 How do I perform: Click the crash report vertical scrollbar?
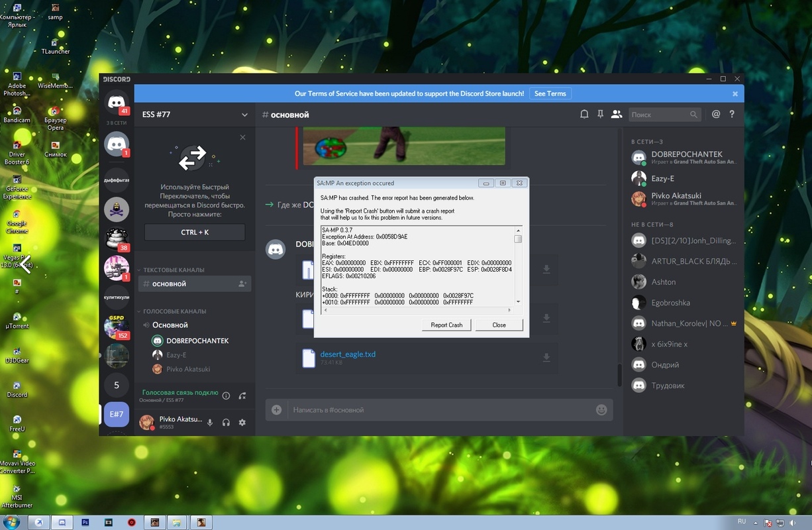click(x=518, y=265)
